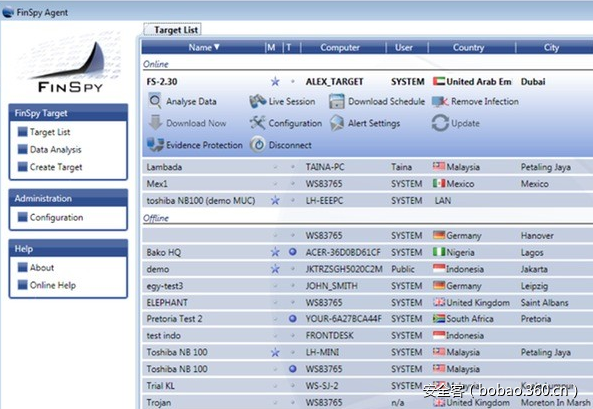This screenshot has width=593, height=409.
Task: Collapse the Offline group header
Action: coord(156,218)
